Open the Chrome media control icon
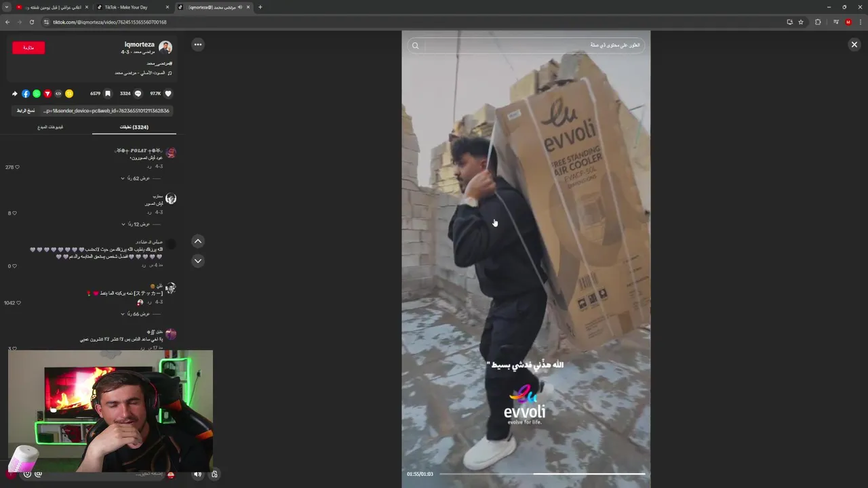This screenshot has width=868, height=488. coord(836,22)
